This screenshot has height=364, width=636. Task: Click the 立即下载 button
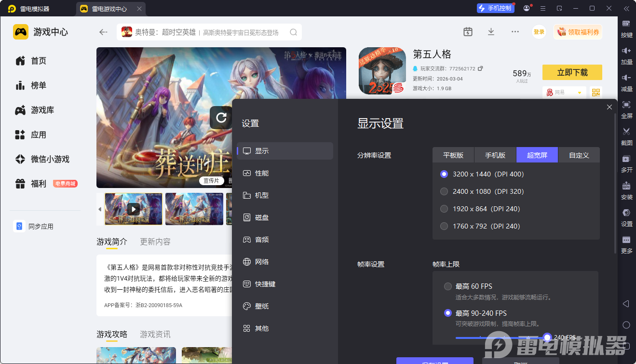572,72
